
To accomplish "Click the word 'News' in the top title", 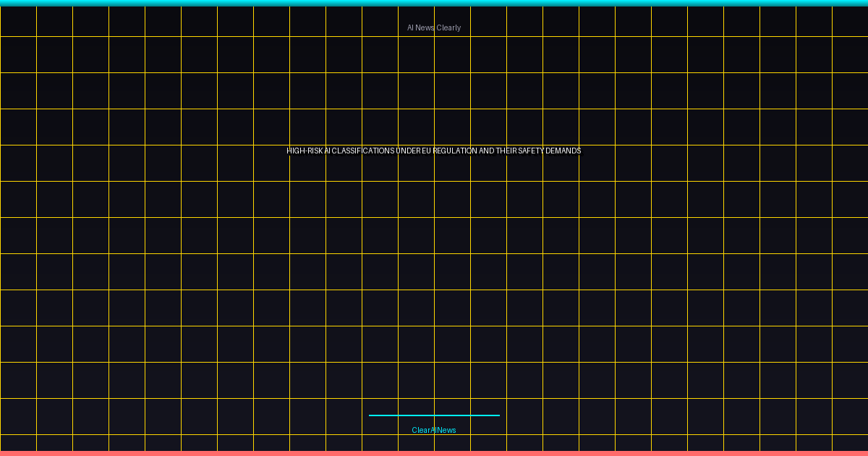I will click(x=425, y=28).
